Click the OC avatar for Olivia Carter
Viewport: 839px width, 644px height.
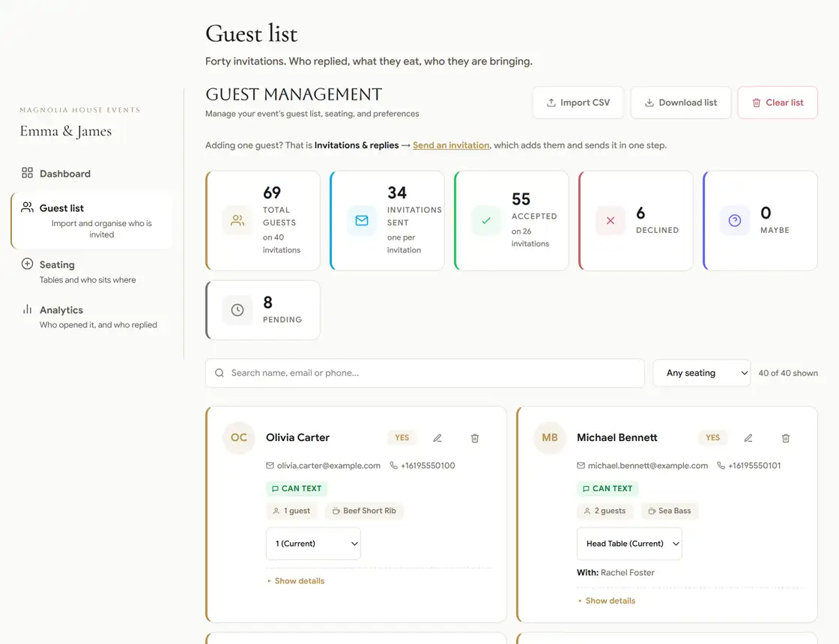(x=239, y=437)
